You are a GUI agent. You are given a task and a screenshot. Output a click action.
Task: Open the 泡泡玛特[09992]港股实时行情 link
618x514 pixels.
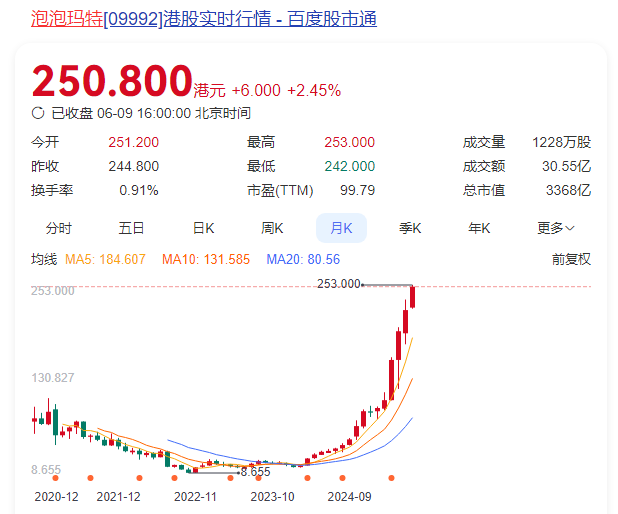pos(204,19)
